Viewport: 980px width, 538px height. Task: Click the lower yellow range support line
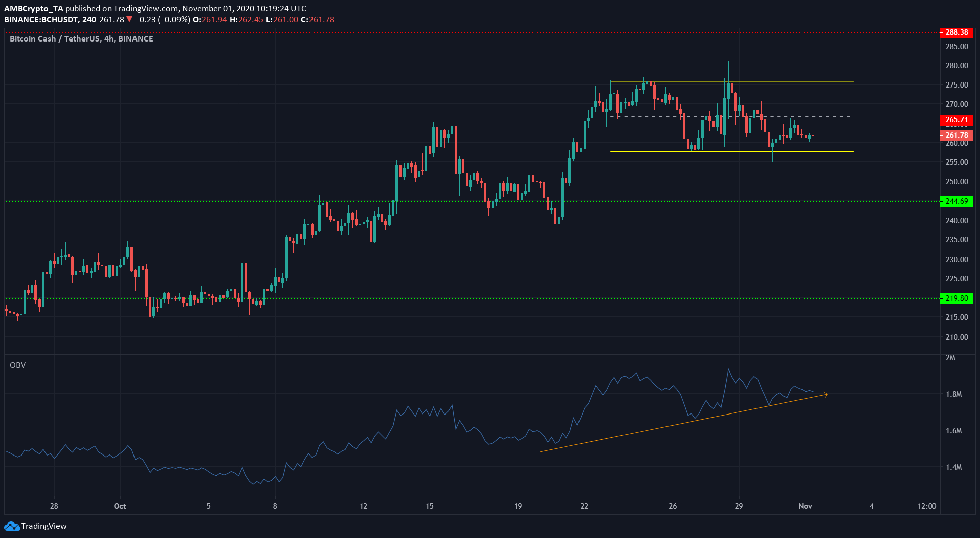click(732, 151)
